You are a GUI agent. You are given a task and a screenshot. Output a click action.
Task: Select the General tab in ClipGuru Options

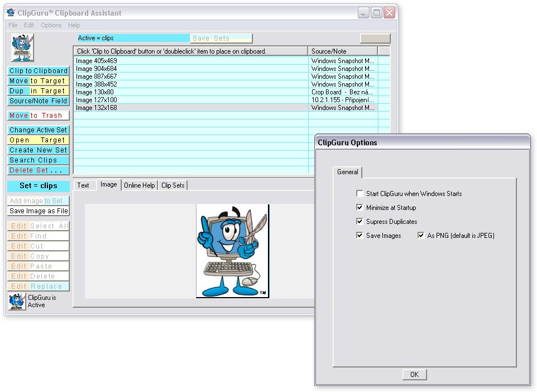347,172
